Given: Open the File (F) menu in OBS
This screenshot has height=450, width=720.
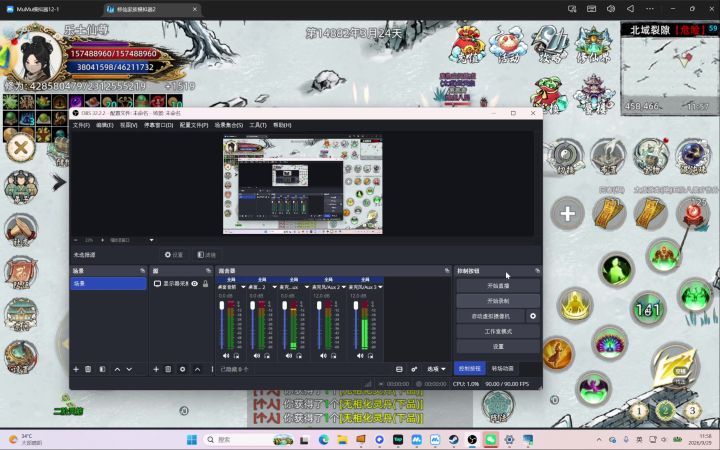Looking at the screenshot, I should (81, 125).
